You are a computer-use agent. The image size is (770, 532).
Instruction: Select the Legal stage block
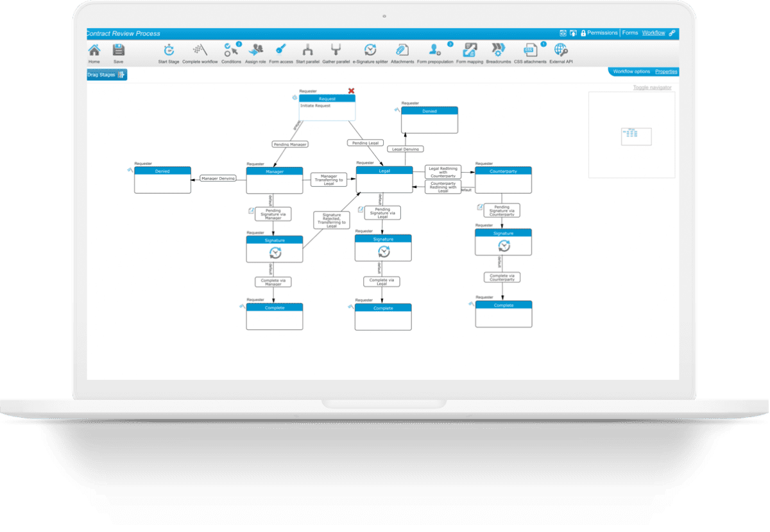(x=383, y=171)
